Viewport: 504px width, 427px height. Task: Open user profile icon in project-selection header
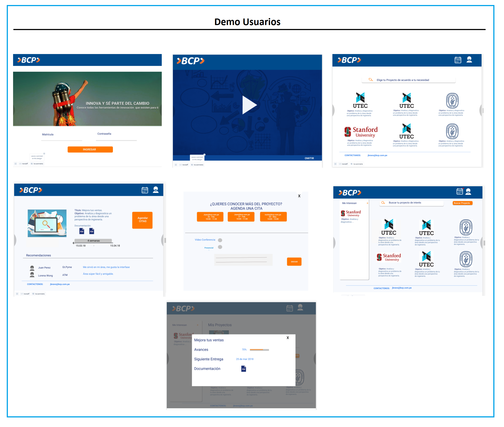pyautogui.click(x=469, y=60)
